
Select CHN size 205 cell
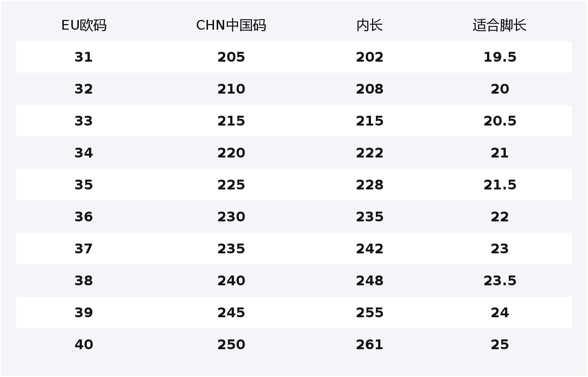click(x=231, y=57)
